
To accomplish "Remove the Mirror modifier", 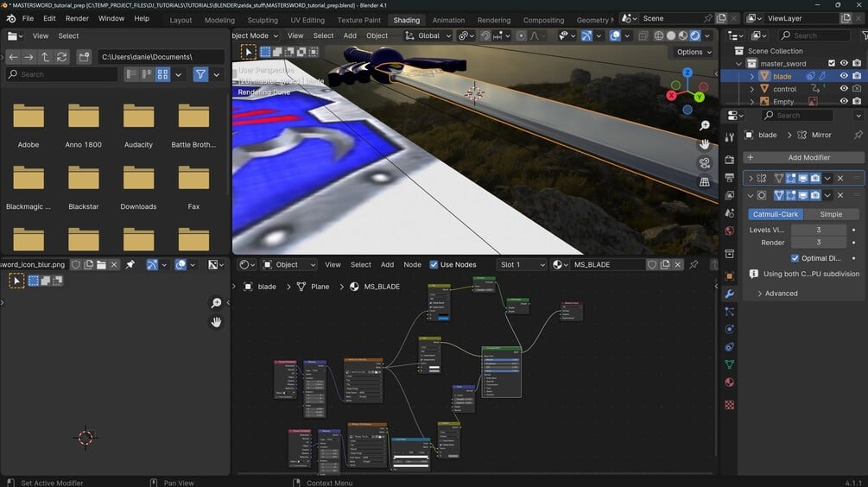I will point(840,178).
